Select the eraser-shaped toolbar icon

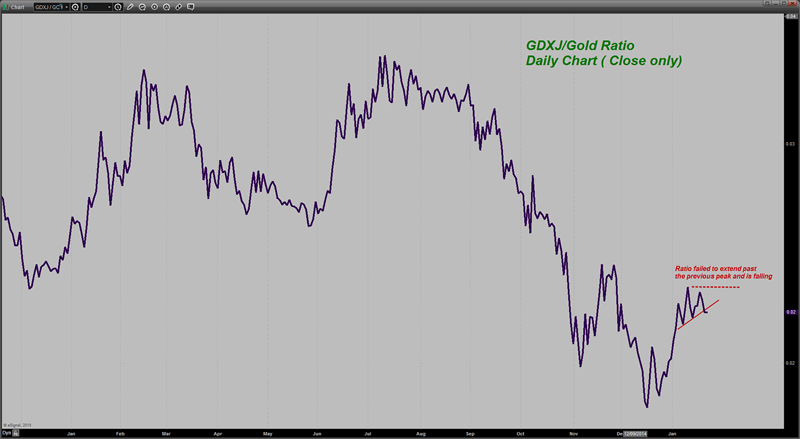179,7
